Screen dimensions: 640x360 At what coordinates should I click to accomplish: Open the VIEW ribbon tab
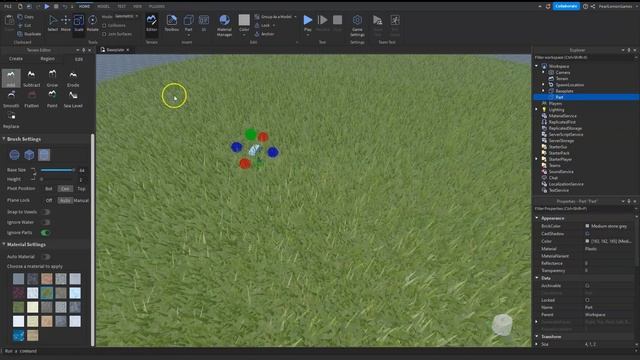[138, 7]
